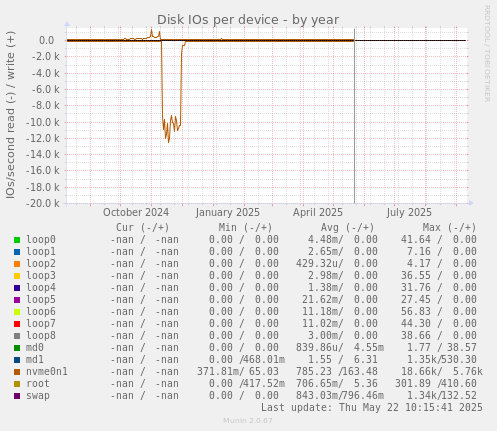The height and width of the screenshot is (431, 497).
Task: Select the loop8 legend label
Action: coord(41,336)
